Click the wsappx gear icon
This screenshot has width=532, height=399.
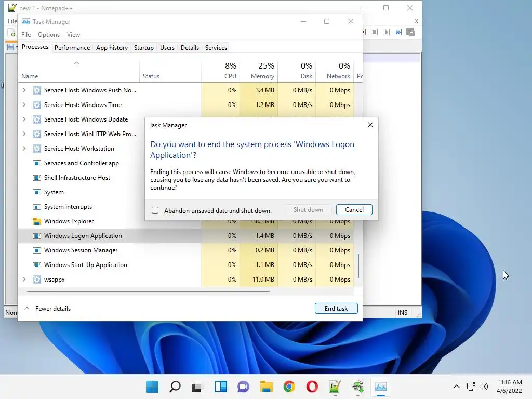(x=37, y=280)
